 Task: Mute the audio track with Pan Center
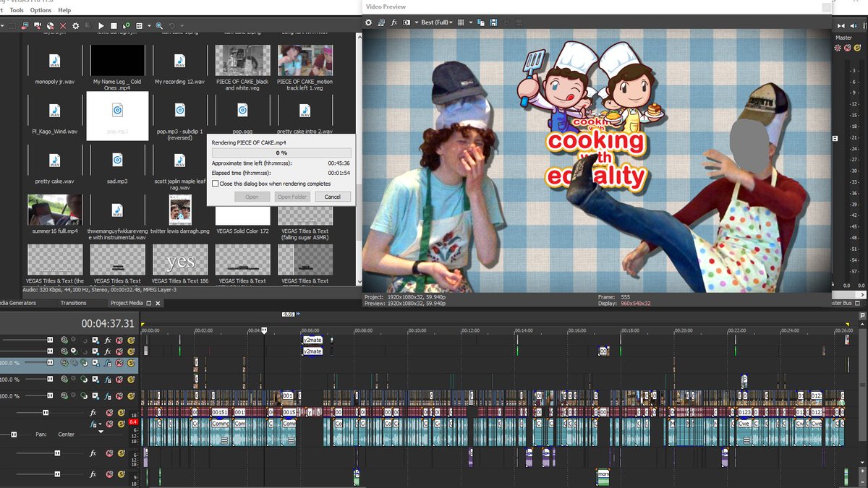tap(109, 424)
